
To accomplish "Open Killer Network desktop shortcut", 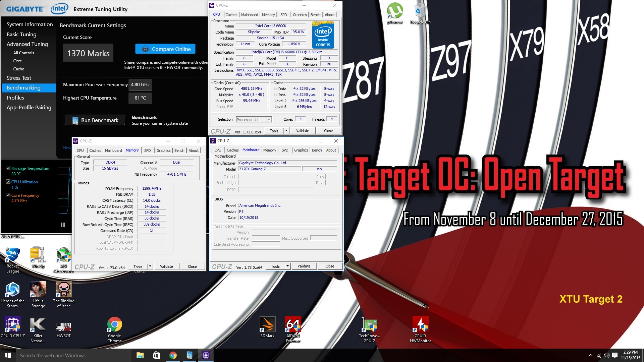I will tap(38, 330).
